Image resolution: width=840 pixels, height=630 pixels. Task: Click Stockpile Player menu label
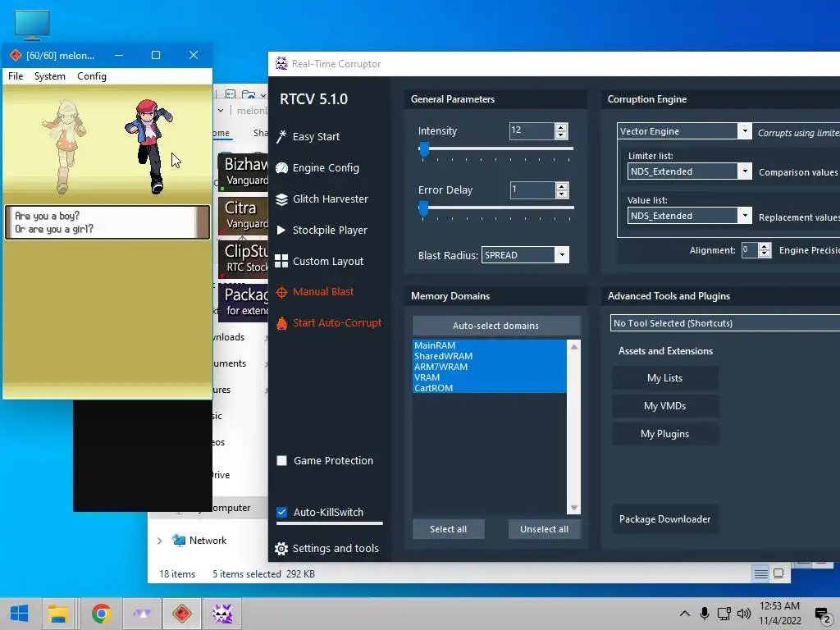pyautogui.click(x=330, y=230)
